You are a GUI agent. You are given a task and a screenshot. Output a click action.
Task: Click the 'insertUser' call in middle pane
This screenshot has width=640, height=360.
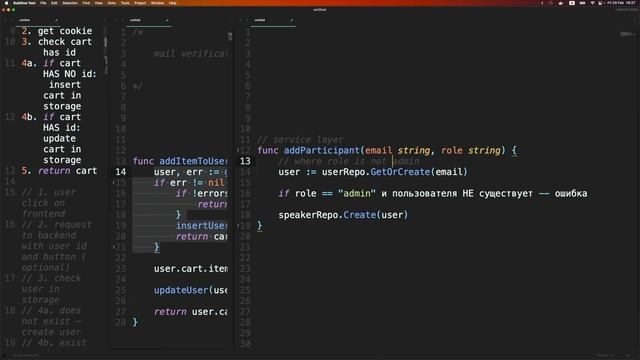pyautogui.click(x=202, y=226)
